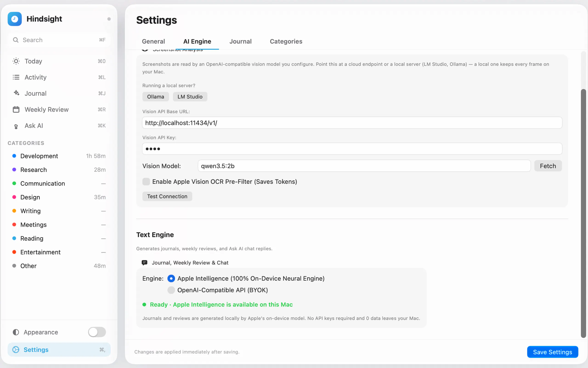
Task: Switch to the General tab
Action: (x=153, y=41)
